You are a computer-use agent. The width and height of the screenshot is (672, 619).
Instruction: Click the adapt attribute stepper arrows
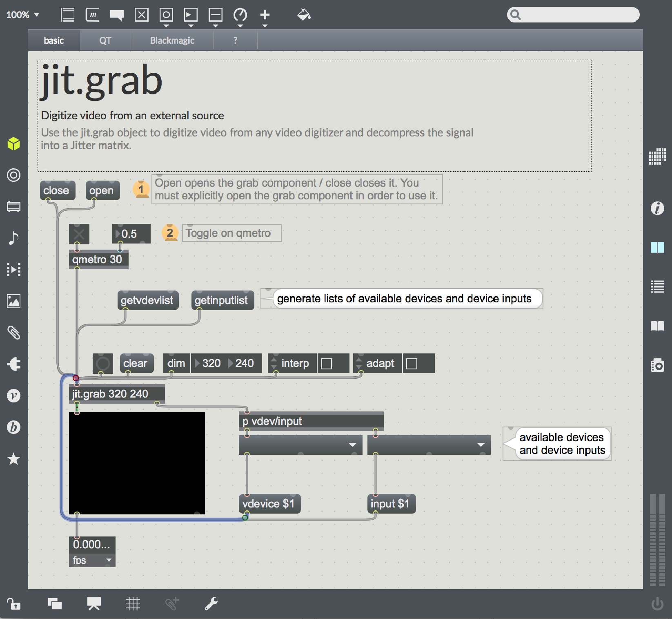pyautogui.click(x=359, y=363)
